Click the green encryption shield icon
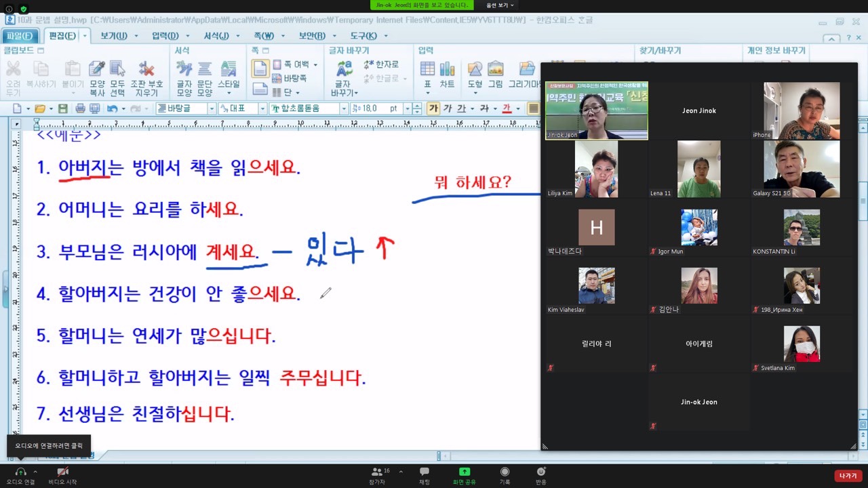Image resolution: width=868 pixels, height=488 pixels. 24,9
